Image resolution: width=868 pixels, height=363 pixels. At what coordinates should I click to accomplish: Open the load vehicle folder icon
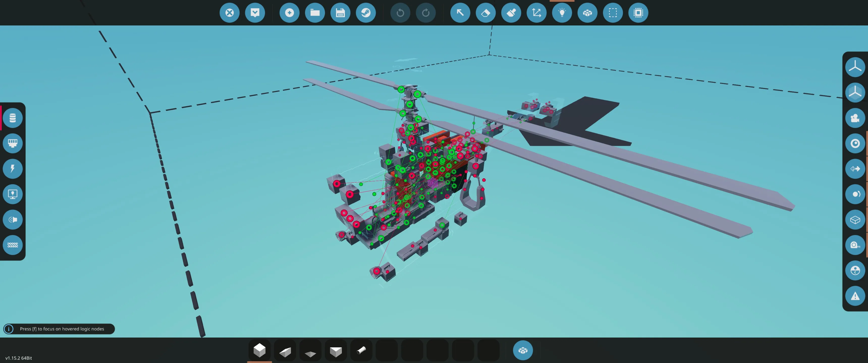(315, 13)
